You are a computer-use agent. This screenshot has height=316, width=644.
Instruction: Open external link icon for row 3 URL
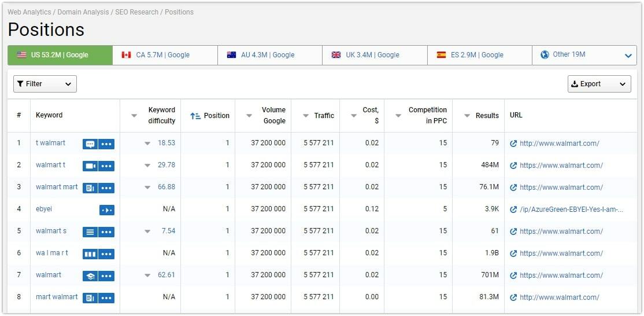tap(513, 188)
